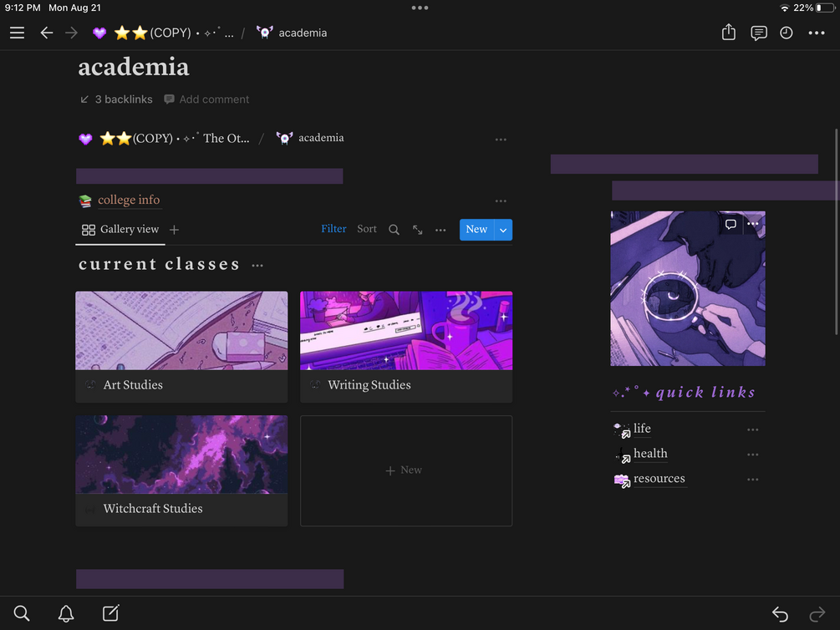Tap the battery indicator in status bar
840x630 pixels.
[x=826, y=8]
